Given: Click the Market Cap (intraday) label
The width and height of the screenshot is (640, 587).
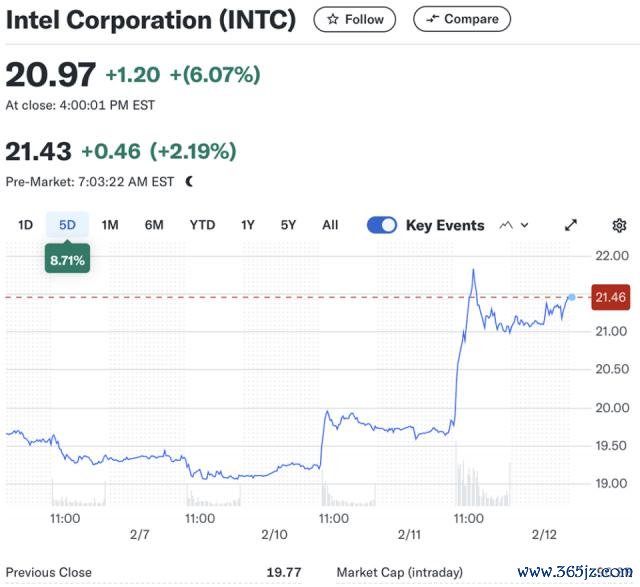Looking at the screenshot, I should [x=400, y=572].
